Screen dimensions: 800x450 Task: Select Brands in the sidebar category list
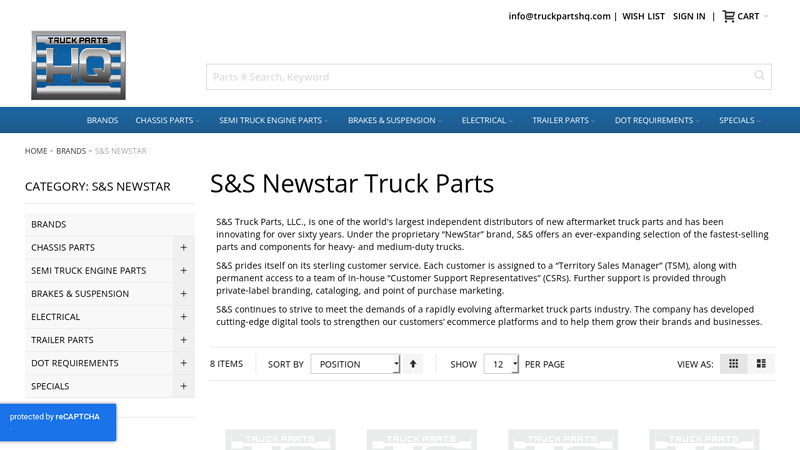110,224
